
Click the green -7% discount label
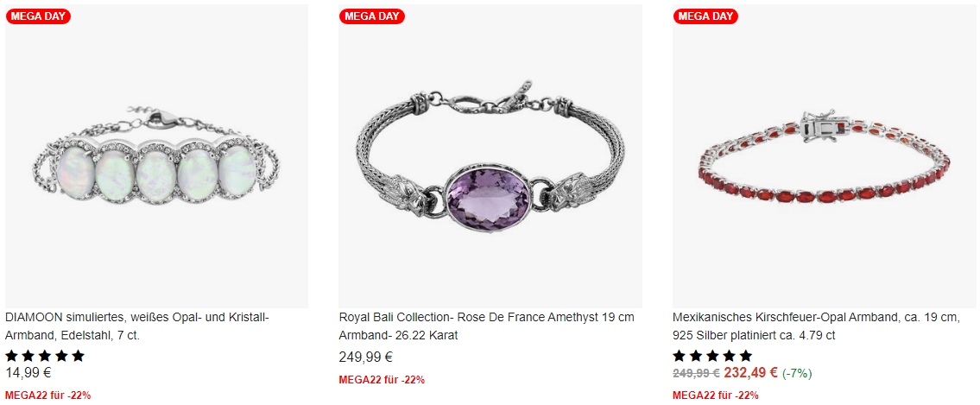pyautogui.click(x=797, y=374)
